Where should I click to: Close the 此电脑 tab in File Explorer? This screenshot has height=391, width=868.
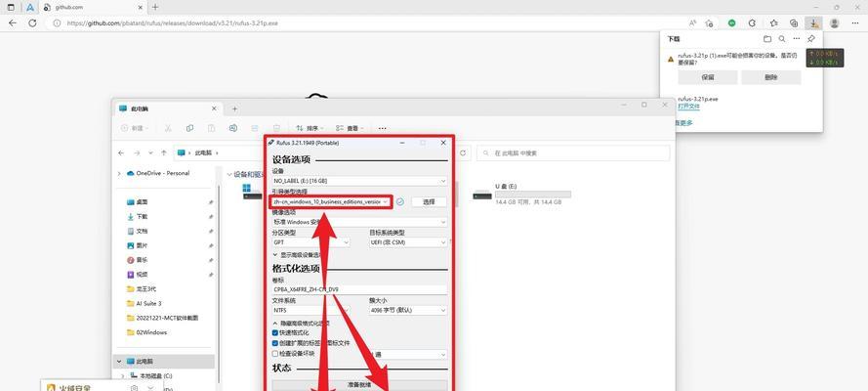214,109
